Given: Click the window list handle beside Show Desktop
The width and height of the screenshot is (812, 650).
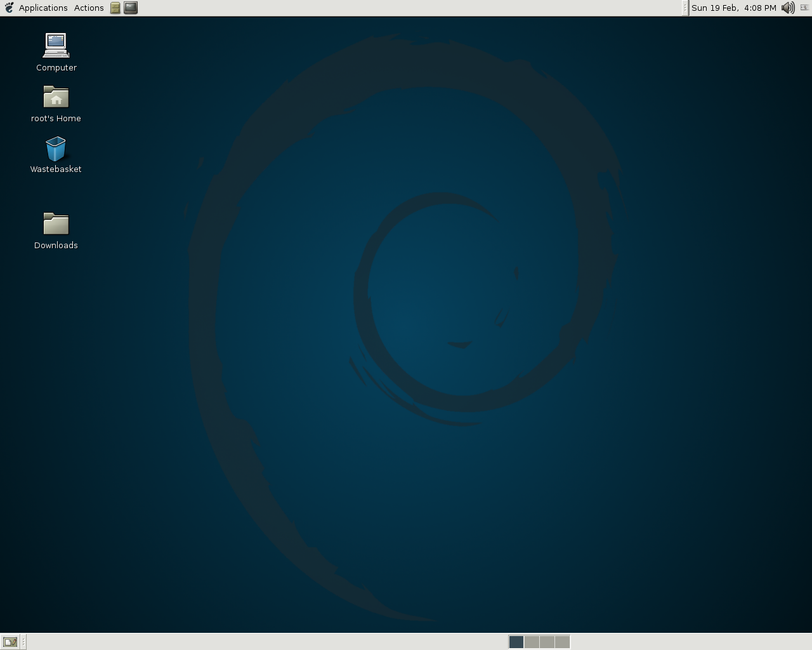Looking at the screenshot, I should click(23, 642).
